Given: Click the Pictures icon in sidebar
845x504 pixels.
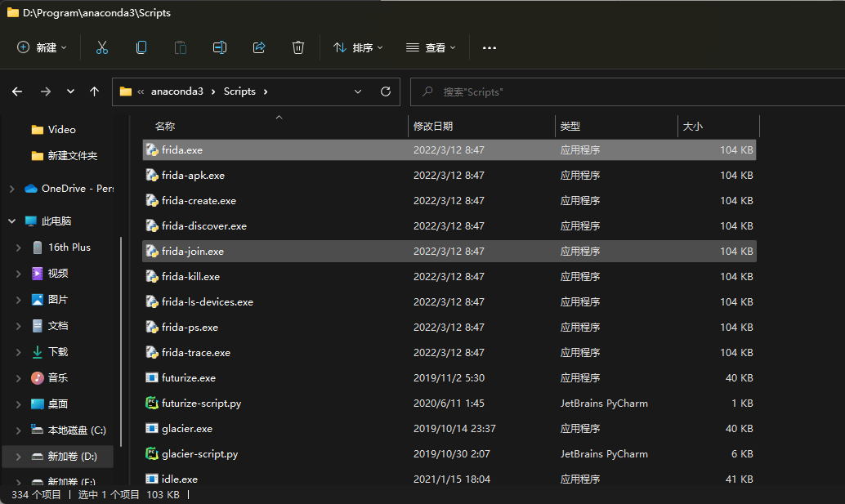Looking at the screenshot, I should [38, 300].
